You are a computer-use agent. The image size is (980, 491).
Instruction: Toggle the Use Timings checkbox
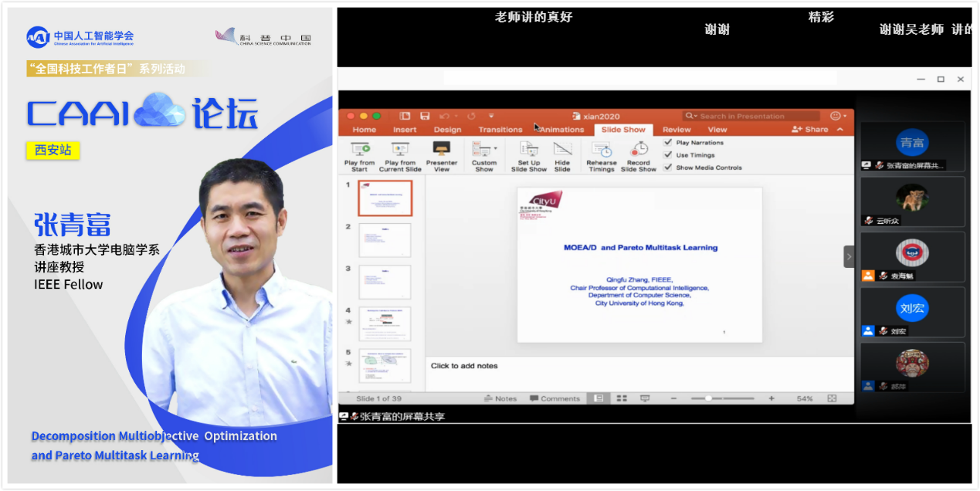click(x=668, y=155)
